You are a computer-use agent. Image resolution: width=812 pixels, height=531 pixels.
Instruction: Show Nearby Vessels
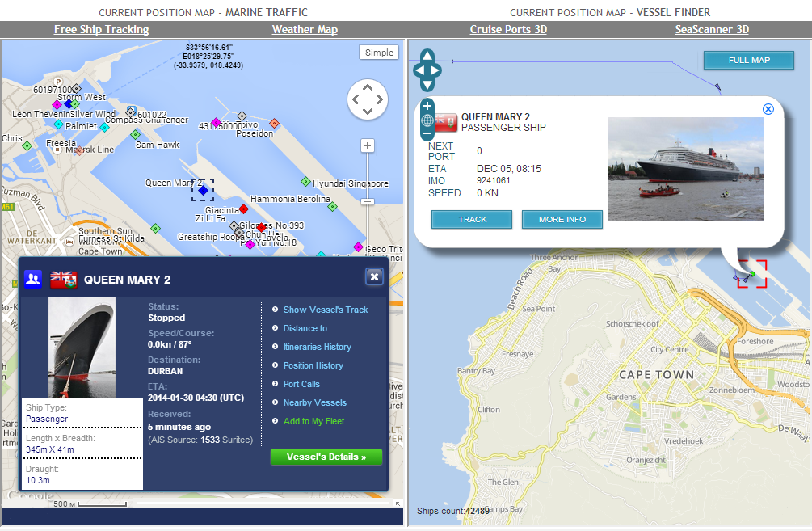pos(315,403)
